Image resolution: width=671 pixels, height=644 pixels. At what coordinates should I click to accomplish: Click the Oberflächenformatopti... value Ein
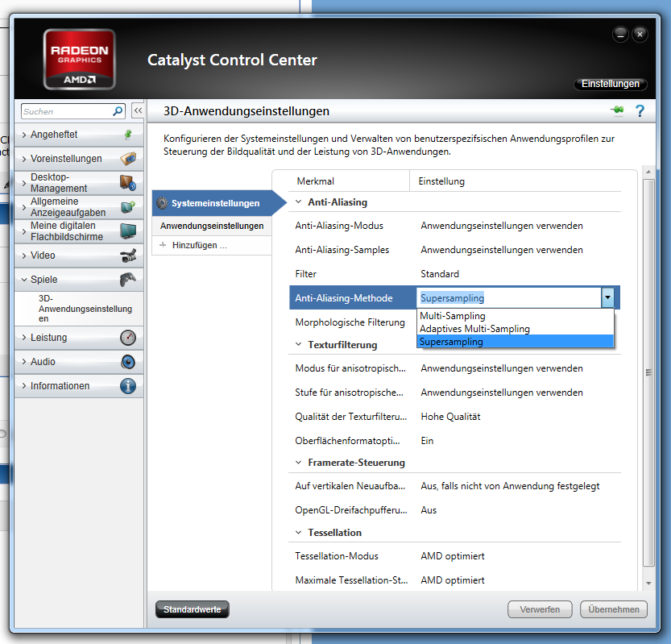pyautogui.click(x=427, y=441)
